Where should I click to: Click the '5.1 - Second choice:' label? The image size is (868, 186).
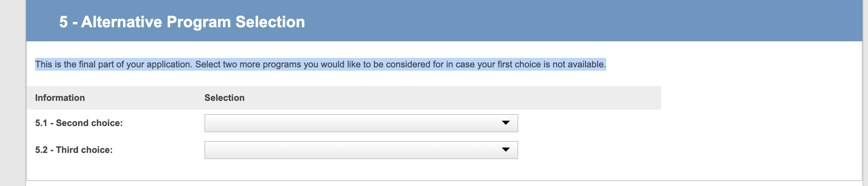pyautogui.click(x=79, y=123)
